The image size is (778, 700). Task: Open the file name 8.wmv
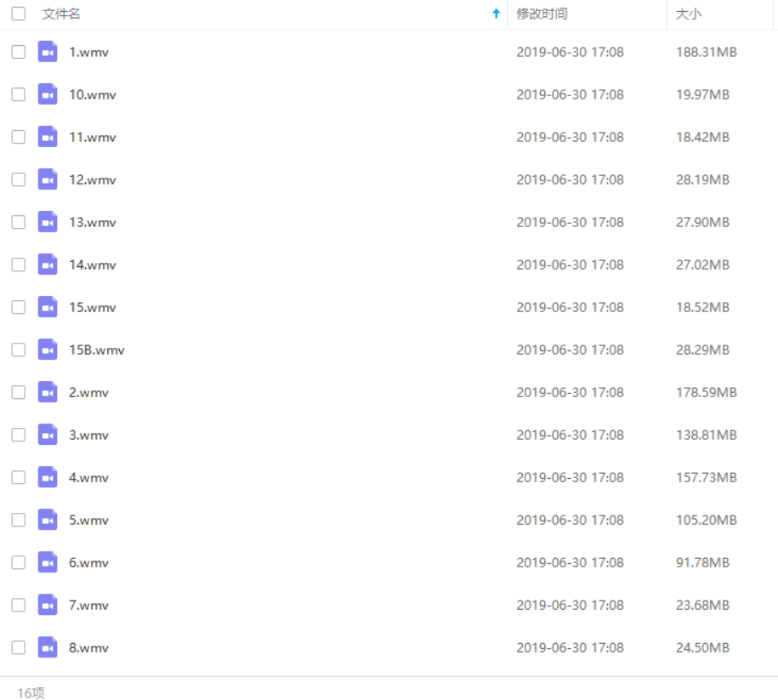[88, 648]
